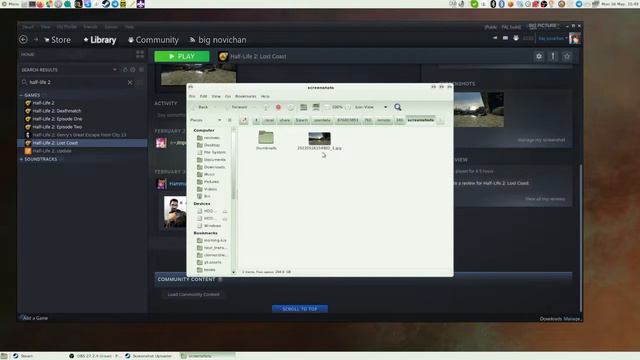Open the Bookmarks menu in file manager

click(246, 96)
